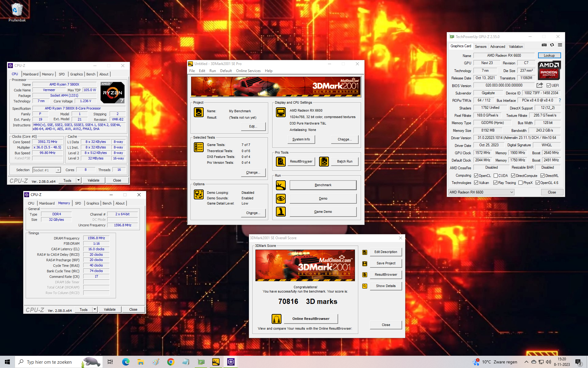Toggle the OpenGL 4.6 checkbox
This screenshot has height=368, width=588.
537,183
